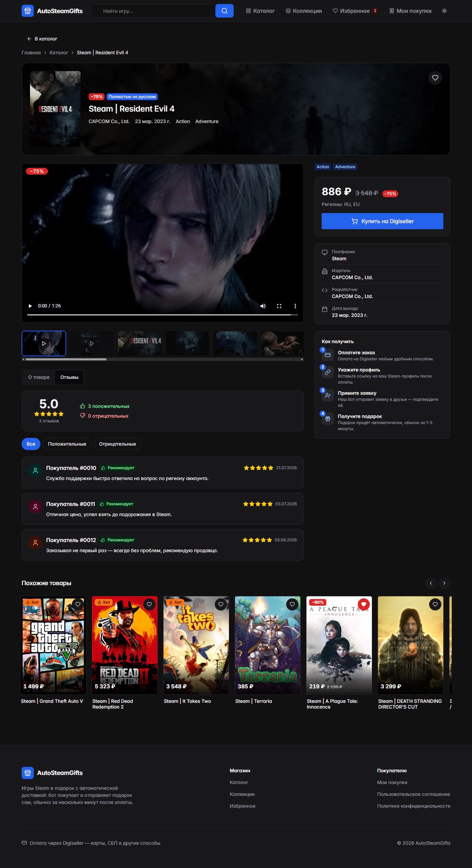
Task: Click the Adventure genre tag above price
Action: click(345, 167)
